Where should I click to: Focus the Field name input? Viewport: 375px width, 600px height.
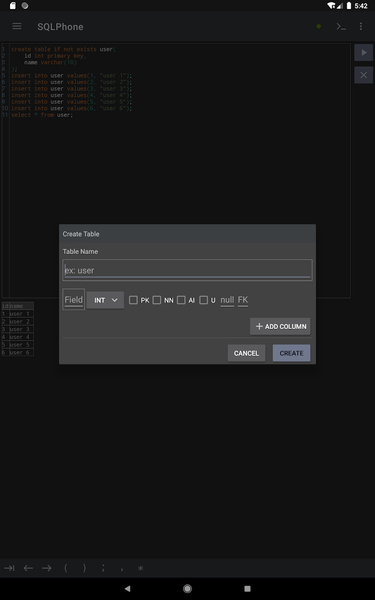tap(73, 300)
